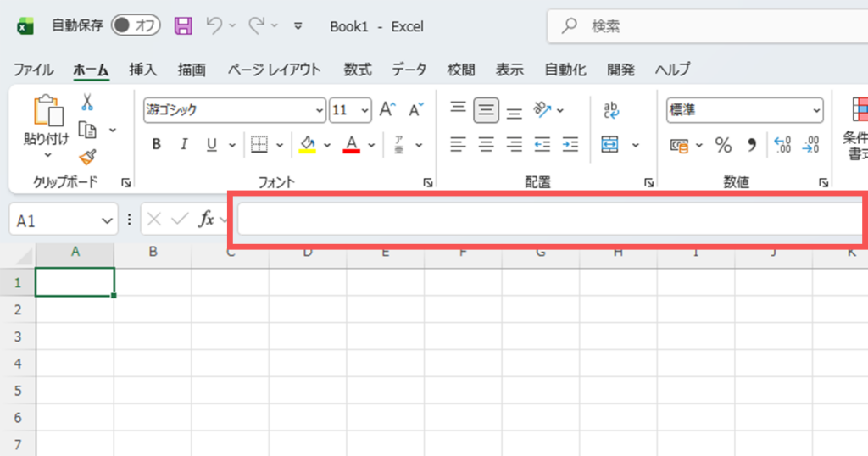Increase decimal places
868x456 pixels.
tap(782, 145)
